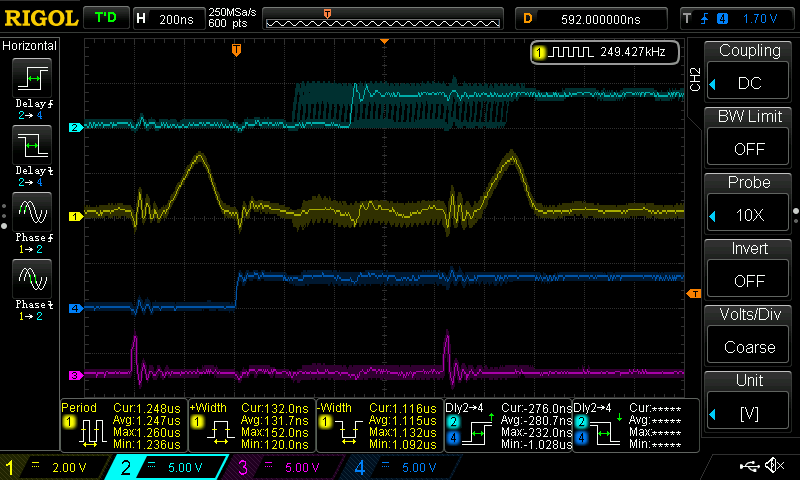Click the trigger source channel 4 badge
Screen dimensions: 800x480
click(x=722, y=19)
